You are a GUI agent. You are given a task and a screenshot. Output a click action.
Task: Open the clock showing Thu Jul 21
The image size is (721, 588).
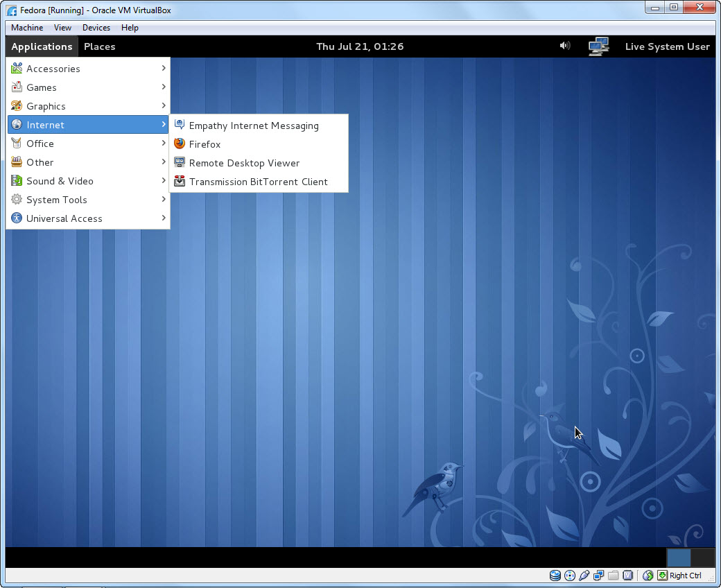click(x=360, y=46)
